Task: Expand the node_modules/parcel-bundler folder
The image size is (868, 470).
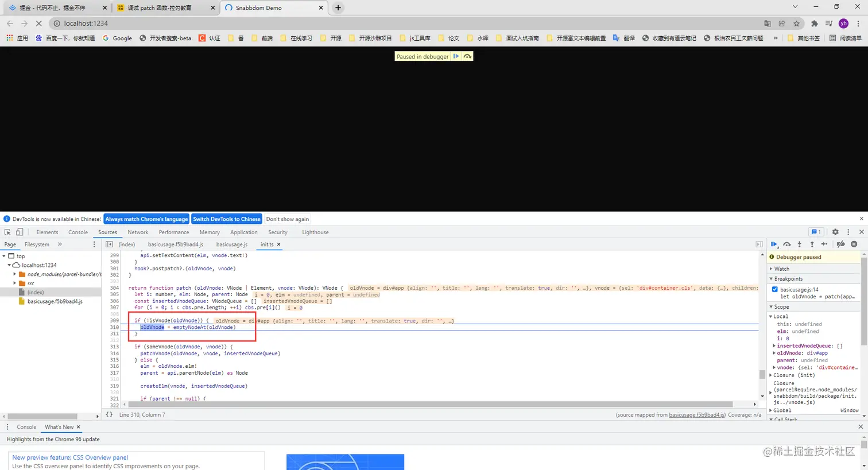Action: (15, 274)
